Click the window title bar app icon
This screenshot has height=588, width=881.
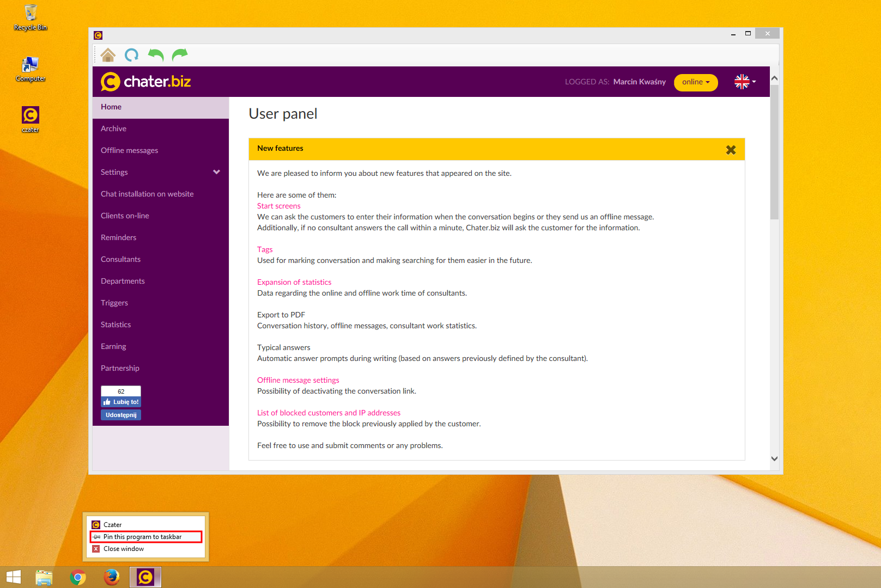point(98,35)
